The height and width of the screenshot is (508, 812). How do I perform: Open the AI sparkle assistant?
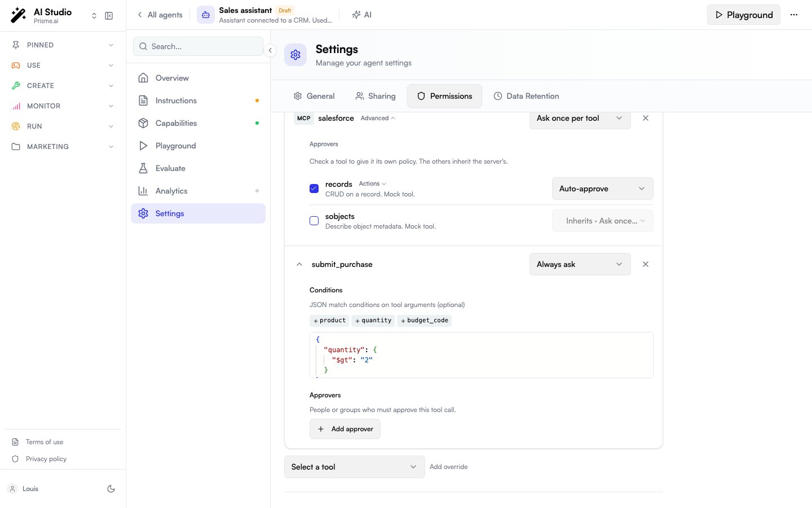[361, 15]
